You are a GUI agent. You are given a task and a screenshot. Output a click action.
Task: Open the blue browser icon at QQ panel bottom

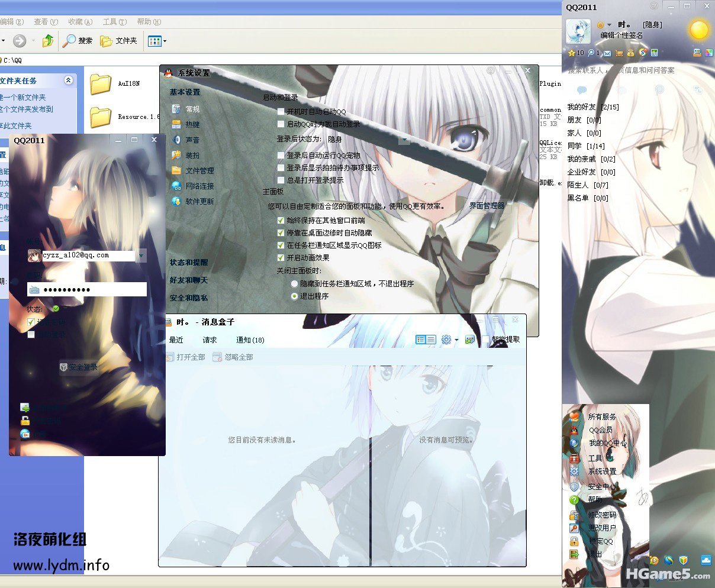[x=669, y=560]
